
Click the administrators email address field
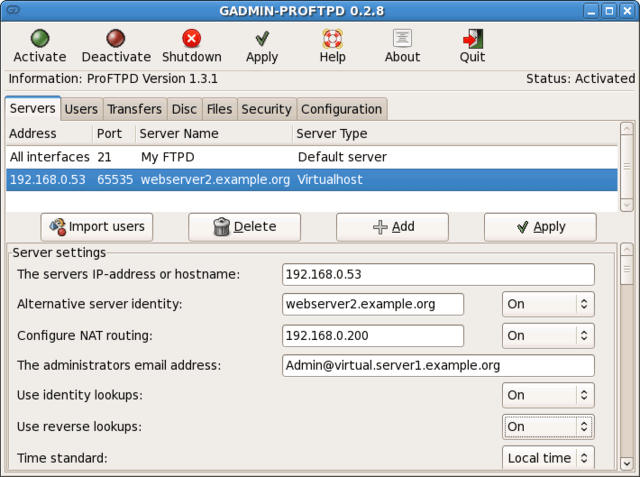pos(438,365)
